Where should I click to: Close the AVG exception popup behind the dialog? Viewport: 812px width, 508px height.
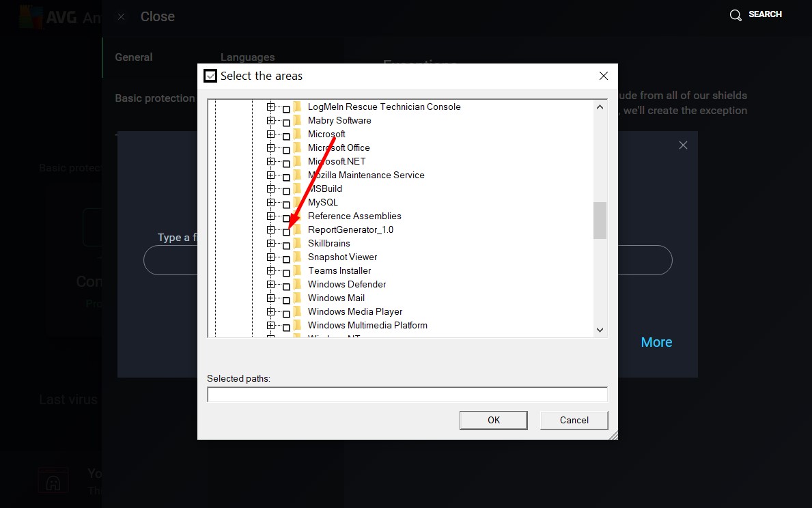pyautogui.click(x=683, y=145)
